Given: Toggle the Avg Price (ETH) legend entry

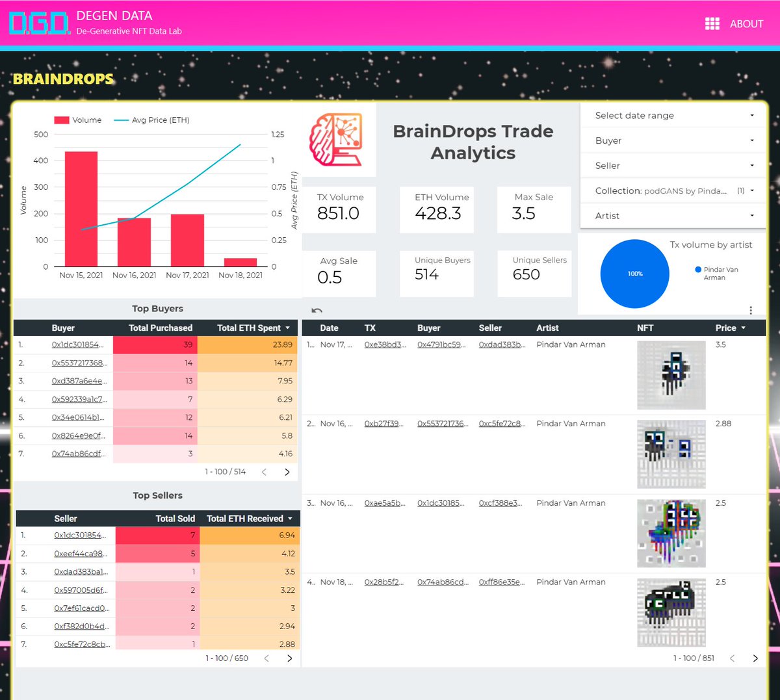Looking at the screenshot, I should click(x=151, y=120).
